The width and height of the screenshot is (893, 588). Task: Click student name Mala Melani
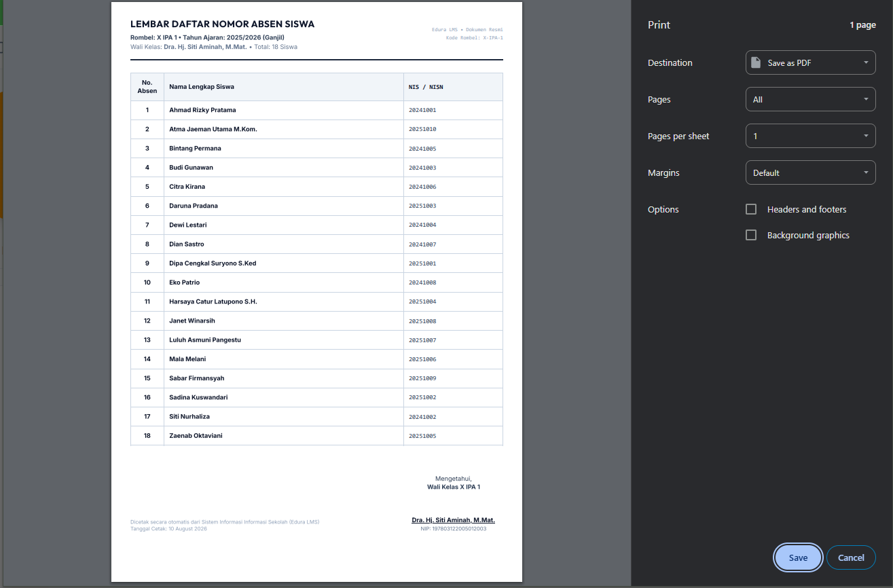tap(187, 359)
